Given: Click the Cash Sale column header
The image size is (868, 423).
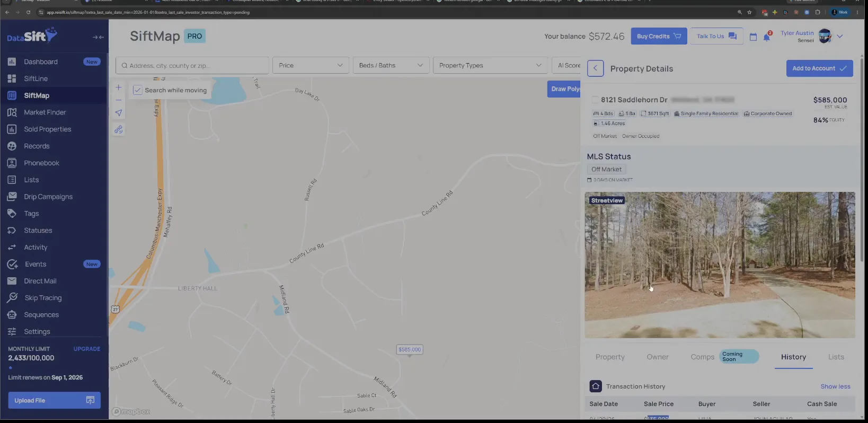Looking at the screenshot, I should click(822, 404).
